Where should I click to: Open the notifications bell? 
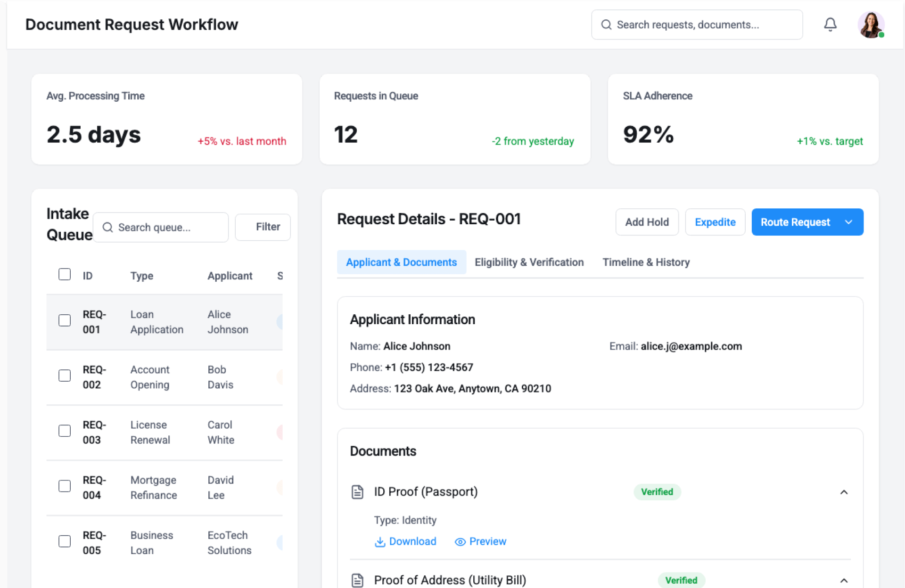tap(830, 24)
